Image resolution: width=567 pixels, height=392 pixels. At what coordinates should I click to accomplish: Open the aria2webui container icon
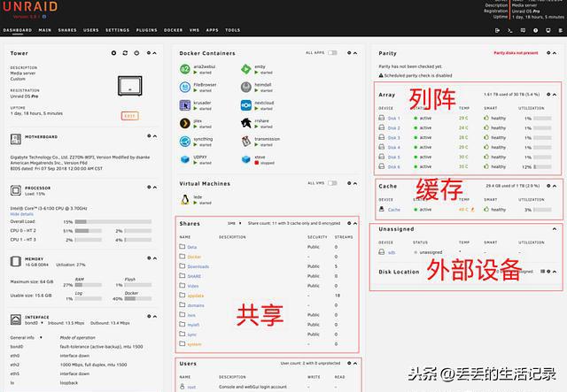pyautogui.click(x=185, y=69)
